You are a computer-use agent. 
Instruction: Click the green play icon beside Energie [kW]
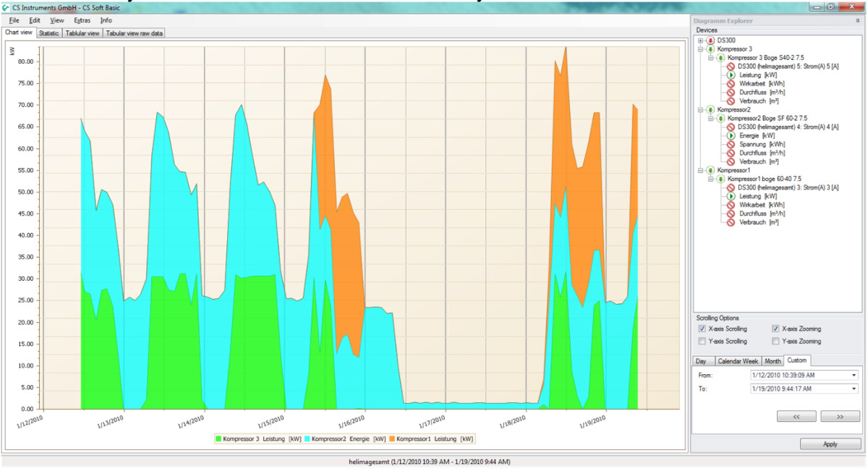coord(731,135)
